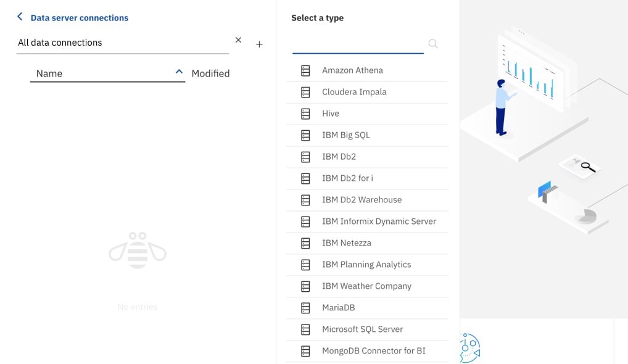Select Microsoft SQL Server type
The width and height of the screenshot is (628, 364).
coord(362,329)
